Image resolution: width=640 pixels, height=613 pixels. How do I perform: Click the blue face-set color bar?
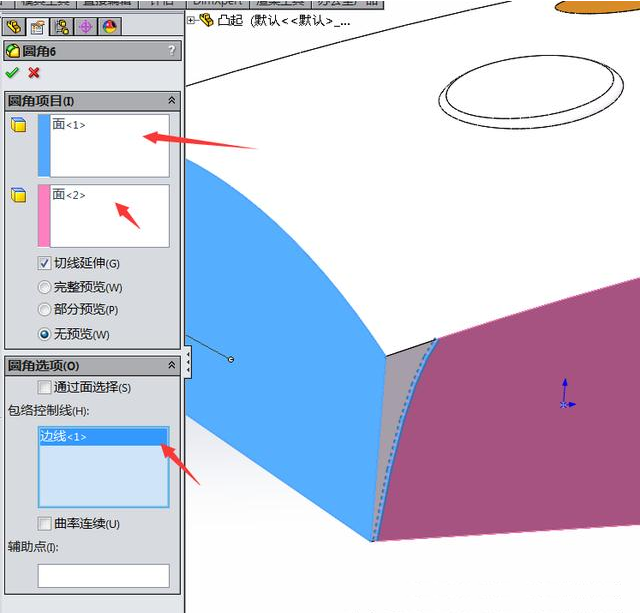tap(44, 146)
